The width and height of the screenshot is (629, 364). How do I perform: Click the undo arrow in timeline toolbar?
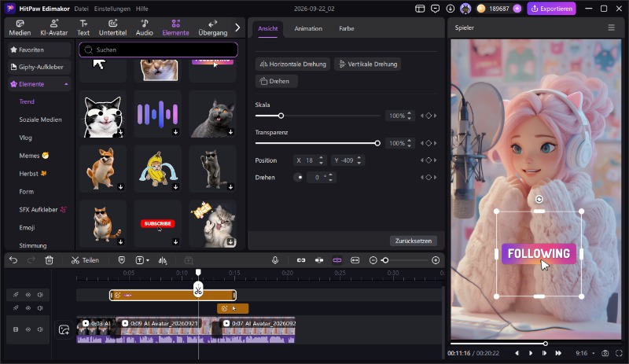point(13,260)
